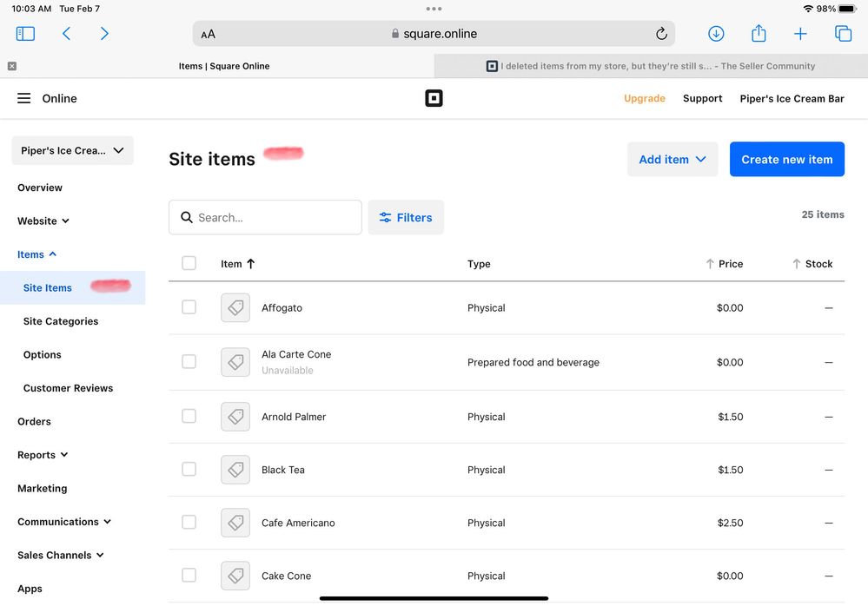Select the Arnold Palmer checkbox
This screenshot has width=868, height=606.
tap(189, 417)
